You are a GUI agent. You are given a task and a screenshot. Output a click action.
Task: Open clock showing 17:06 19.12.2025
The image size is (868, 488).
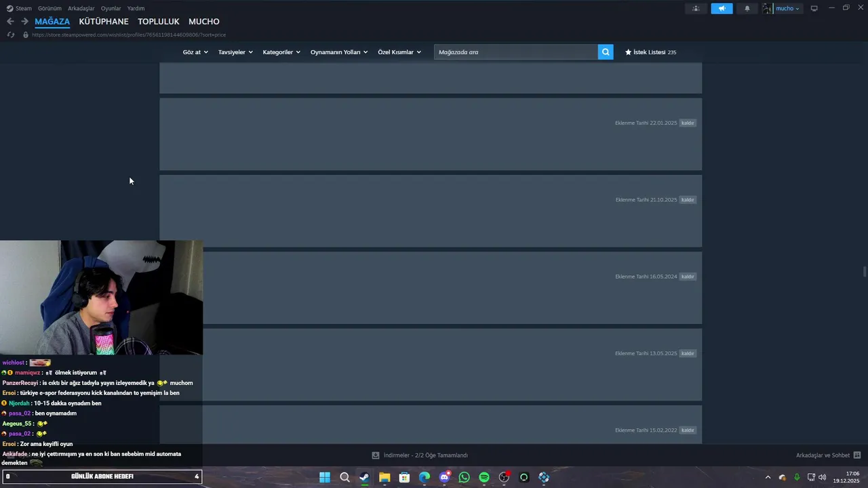point(846,477)
